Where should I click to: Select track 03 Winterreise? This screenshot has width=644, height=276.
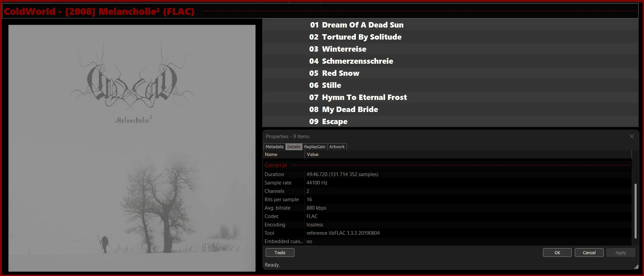(x=450, y=49)
